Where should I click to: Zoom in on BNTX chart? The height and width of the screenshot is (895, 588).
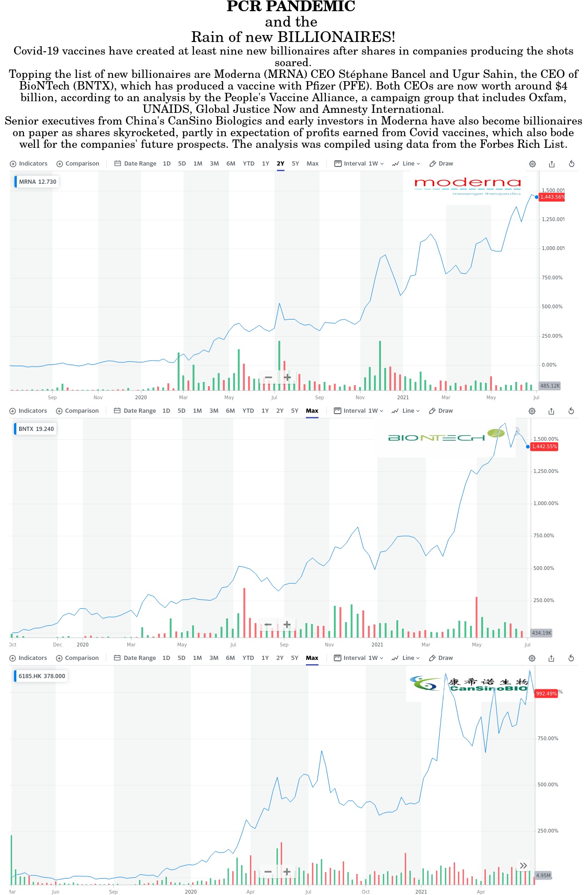[287, 624]
